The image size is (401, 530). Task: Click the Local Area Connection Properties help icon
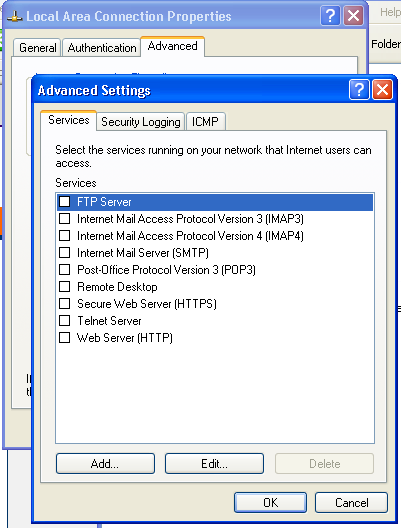(330, 16)
